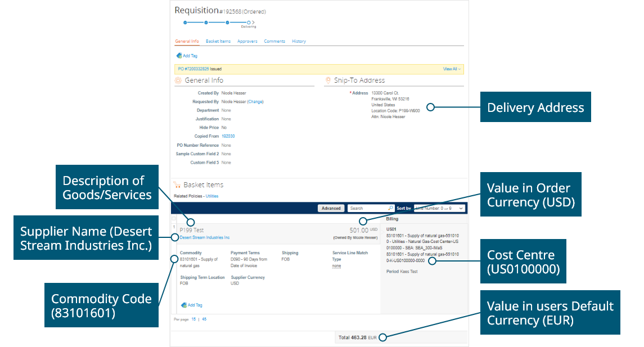Screen dimensions: 644x347
Task: Click the Add Tag icon in basket item
Action: point(183,305)
